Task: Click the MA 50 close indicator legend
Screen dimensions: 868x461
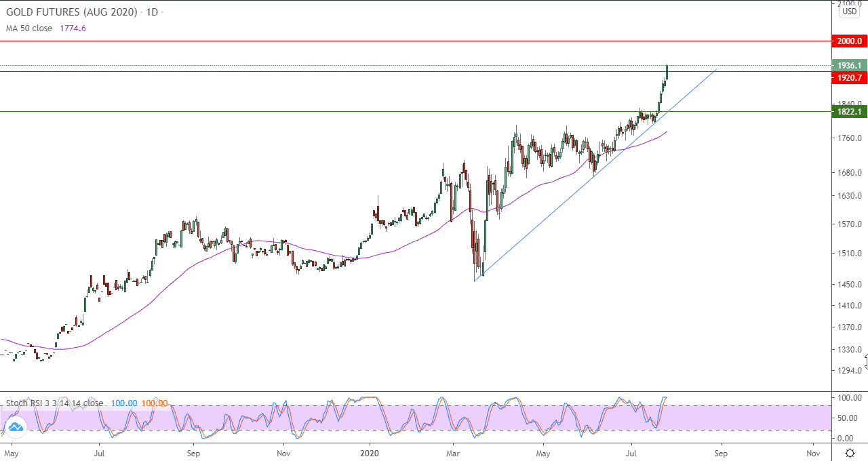Action: click(29, 28)
